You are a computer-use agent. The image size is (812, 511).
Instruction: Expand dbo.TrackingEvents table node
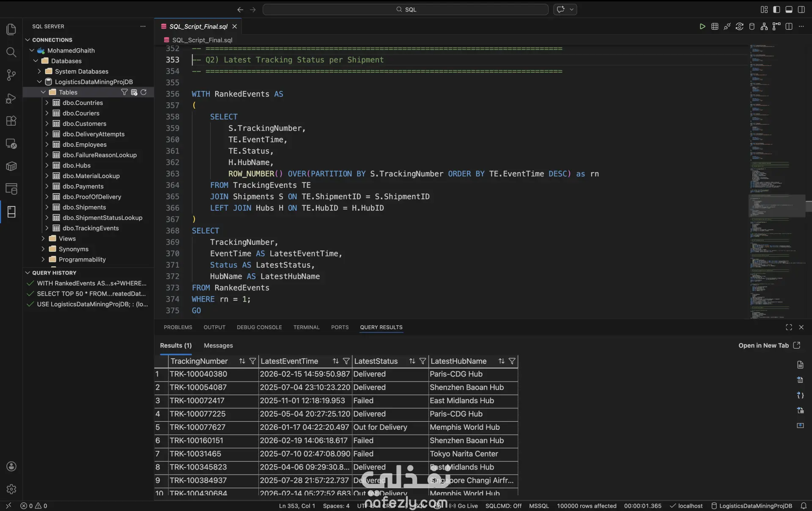point(47,228)
